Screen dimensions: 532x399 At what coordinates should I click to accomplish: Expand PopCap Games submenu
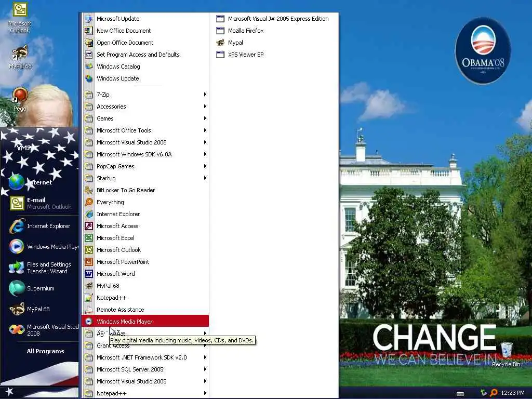(145, 166)
